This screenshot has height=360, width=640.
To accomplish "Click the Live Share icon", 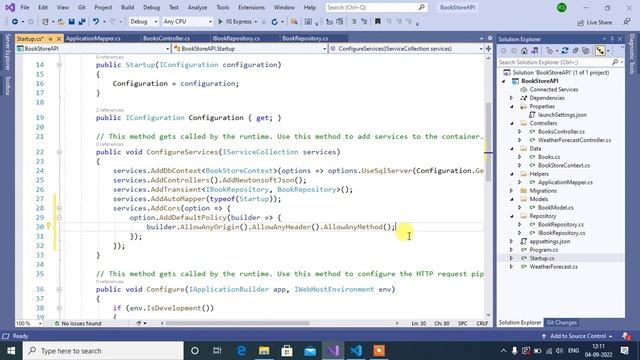I will coord(580,22).
